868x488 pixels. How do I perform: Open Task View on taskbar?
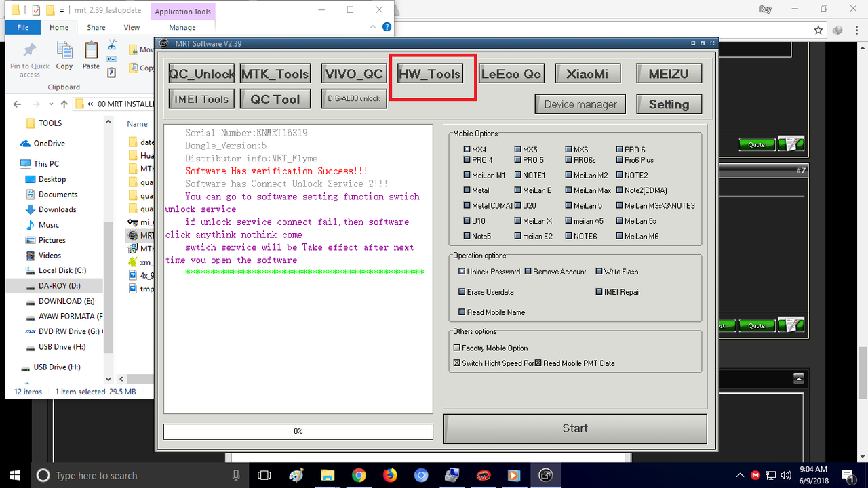[x=265, y=475]
